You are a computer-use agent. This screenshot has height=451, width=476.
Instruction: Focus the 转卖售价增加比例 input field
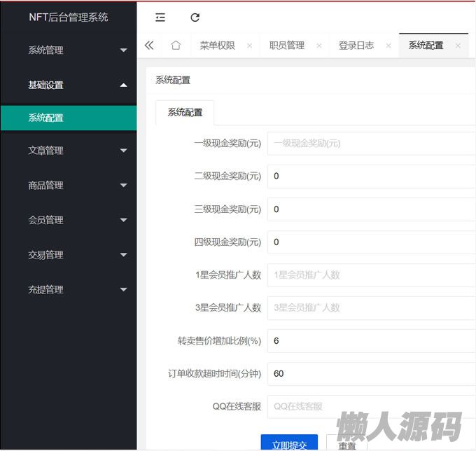tap(371, 341)
